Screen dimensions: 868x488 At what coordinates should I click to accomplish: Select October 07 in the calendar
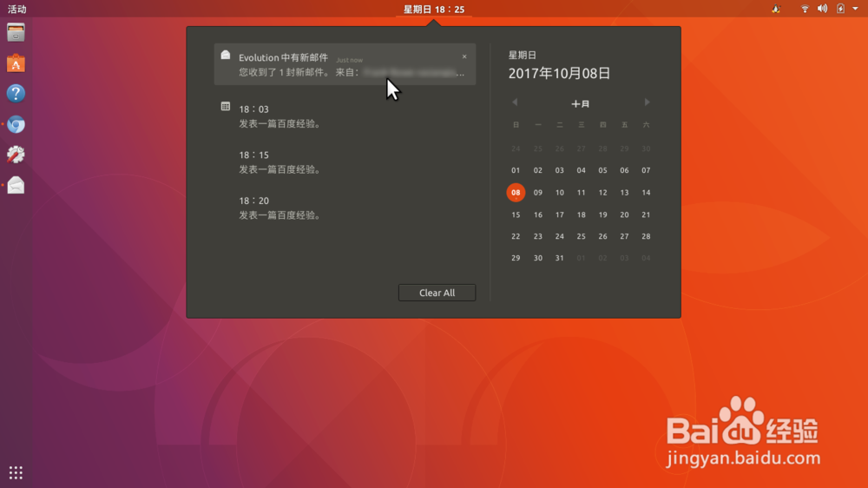(646, 170)
